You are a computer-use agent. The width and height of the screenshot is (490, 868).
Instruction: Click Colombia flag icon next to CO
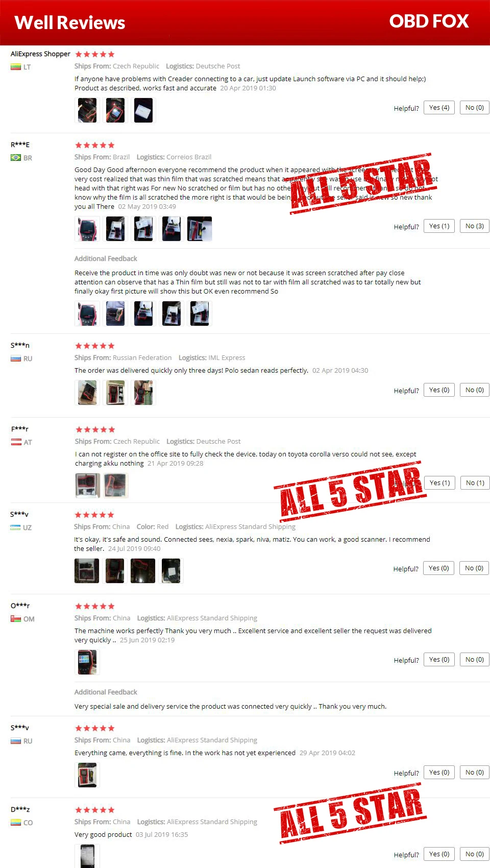tap(16, 823)
